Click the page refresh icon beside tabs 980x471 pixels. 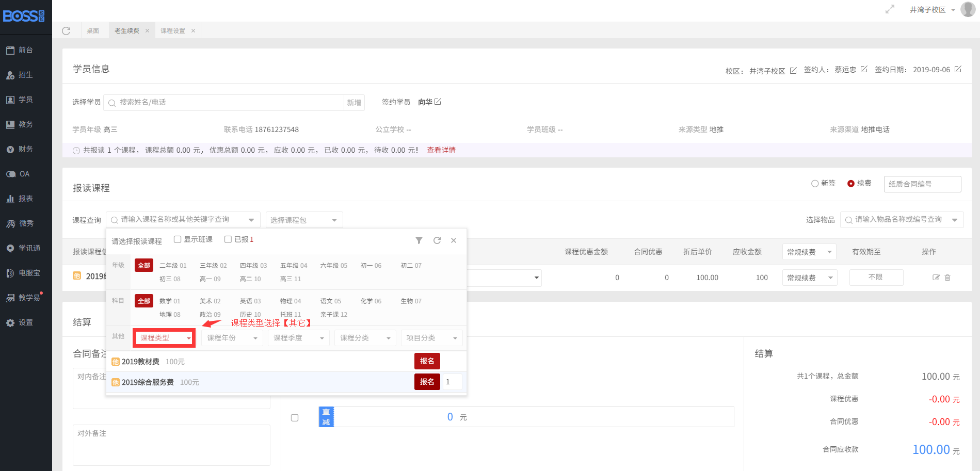click(66, 31)
